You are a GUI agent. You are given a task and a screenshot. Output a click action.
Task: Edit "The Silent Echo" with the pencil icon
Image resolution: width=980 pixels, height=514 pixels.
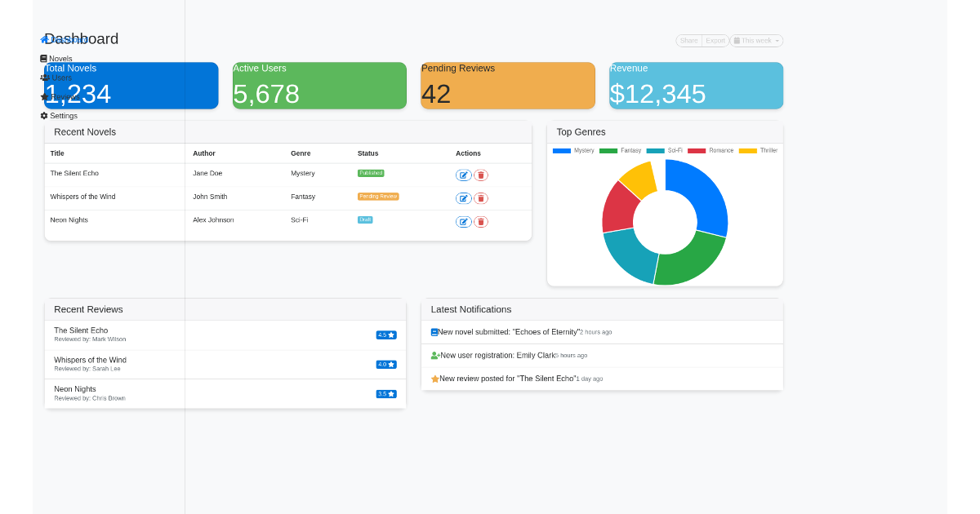coord(464,175)
